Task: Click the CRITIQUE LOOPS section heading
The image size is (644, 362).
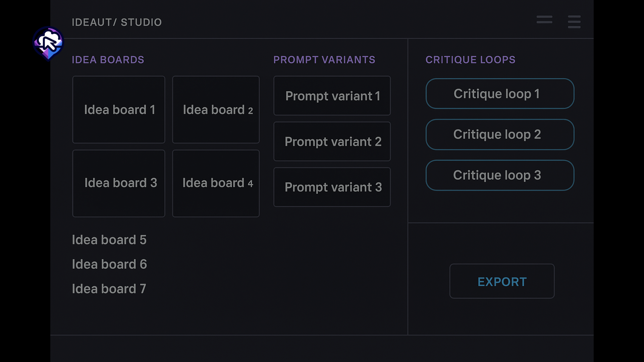Action: 470,60
